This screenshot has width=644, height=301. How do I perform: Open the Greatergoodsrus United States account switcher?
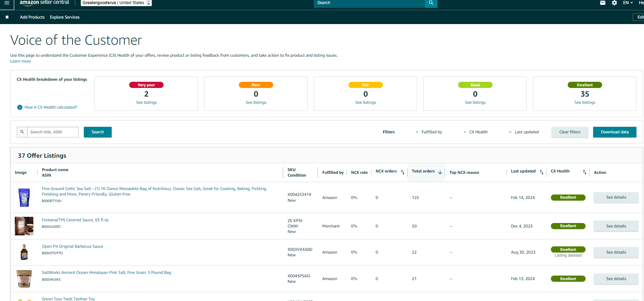click(116, 3)
